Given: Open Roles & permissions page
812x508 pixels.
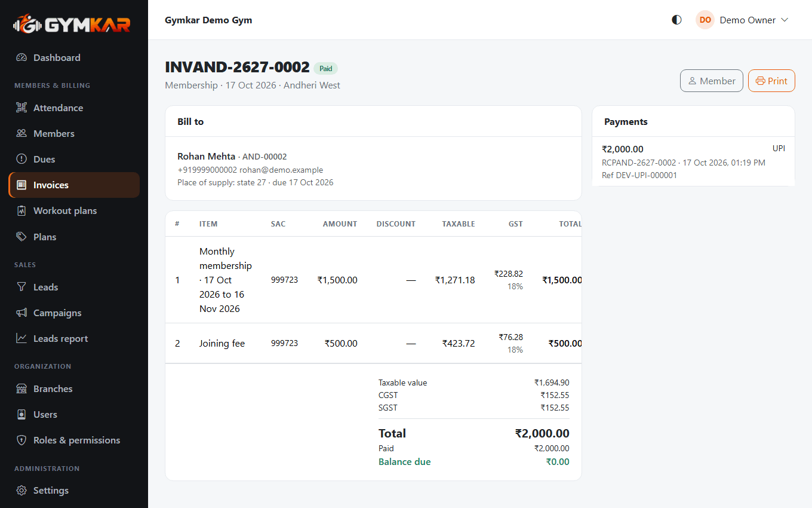Looking at the screenshot, I should 74,440.
